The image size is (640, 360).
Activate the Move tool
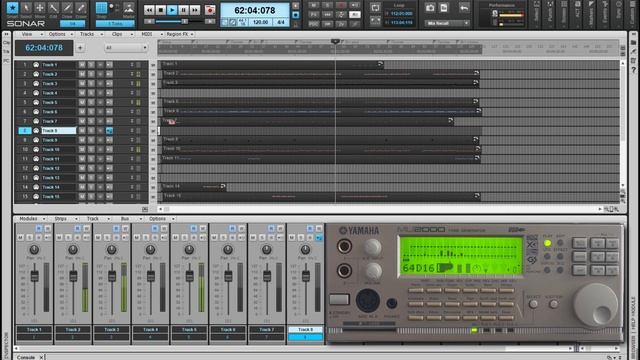pos(40,7)
